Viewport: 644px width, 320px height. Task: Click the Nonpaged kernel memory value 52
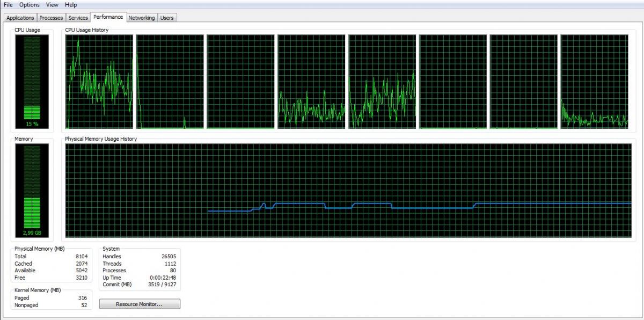84,305
